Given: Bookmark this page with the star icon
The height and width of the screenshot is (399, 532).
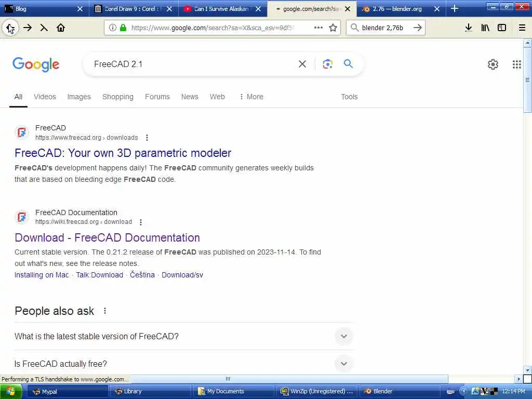Looking at the screenshot, I should coord(333,28).
